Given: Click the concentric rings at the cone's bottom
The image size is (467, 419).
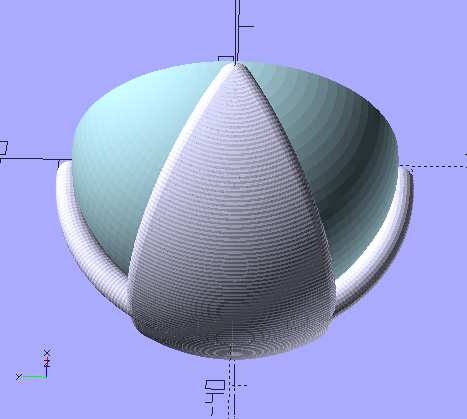Looking at the screenshot, I should 233,352.
